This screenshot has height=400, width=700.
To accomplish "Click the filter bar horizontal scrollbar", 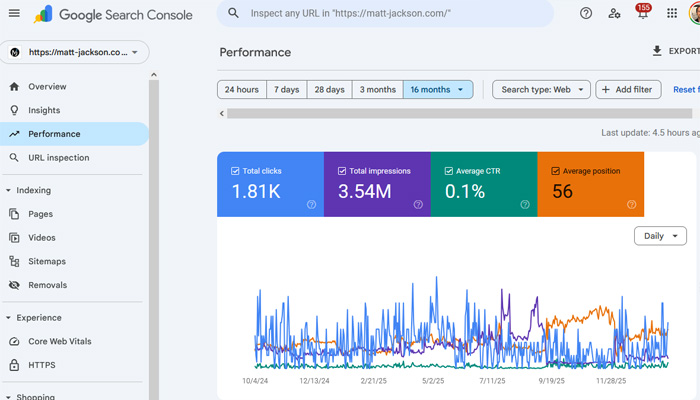I will (x=459, y=113).
